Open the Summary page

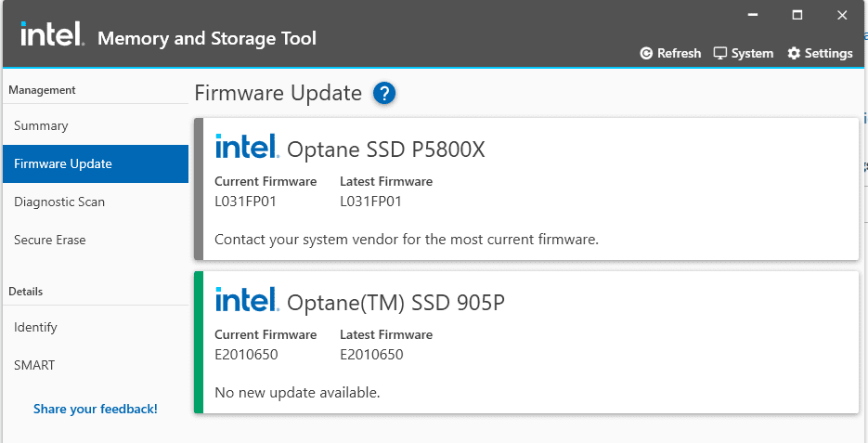(x=41, y=125)
